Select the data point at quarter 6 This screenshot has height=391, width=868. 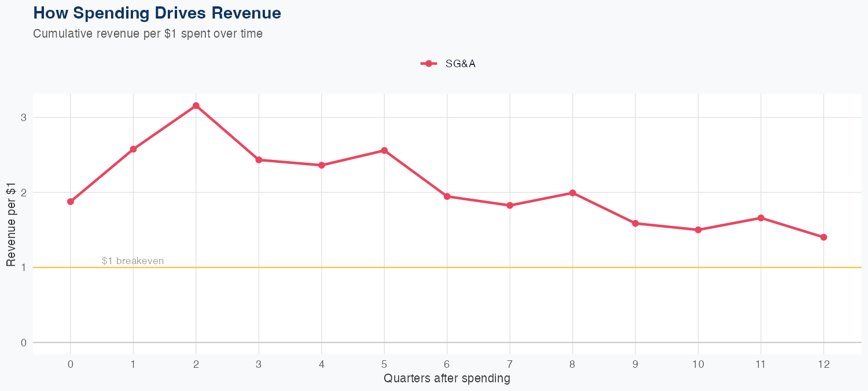[447, 196]
